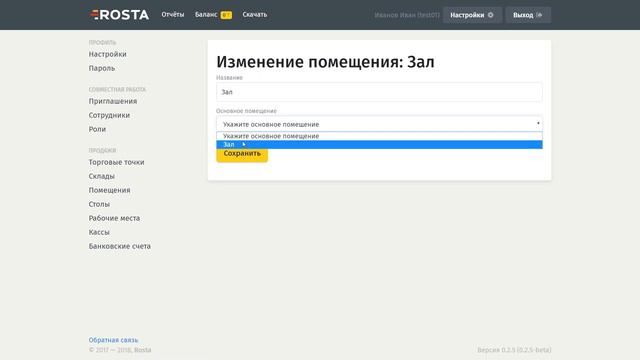Click the logout arrow icon
Screen dimensions: 640x360
[x=539, y=15]
